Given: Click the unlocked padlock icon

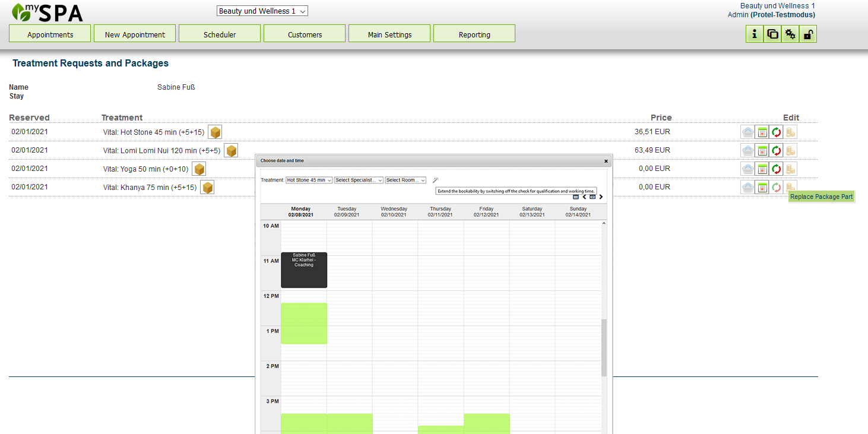Looking at the screenshot, I should [x=807, y=34].
